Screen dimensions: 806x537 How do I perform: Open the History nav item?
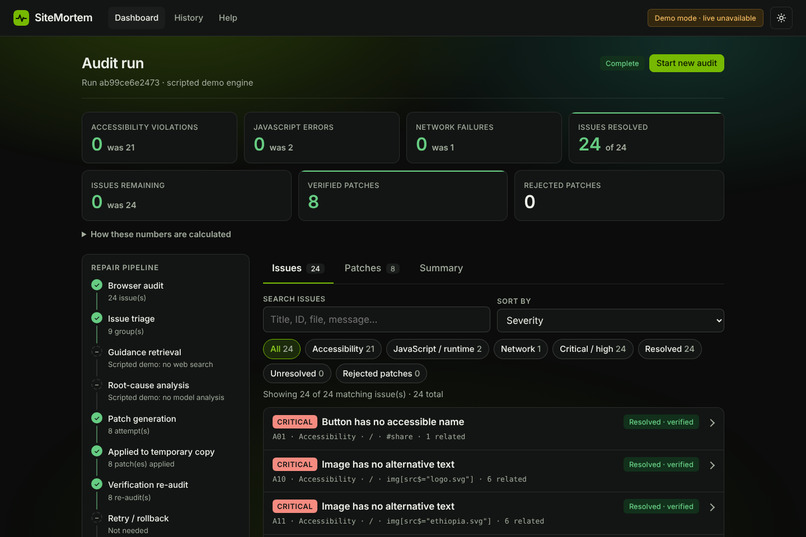189,18
